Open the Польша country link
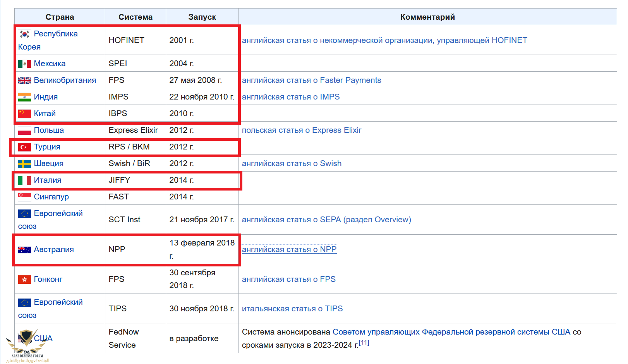Screen dimensions: 628x364 pyautogui.click(x=49, y=130)
